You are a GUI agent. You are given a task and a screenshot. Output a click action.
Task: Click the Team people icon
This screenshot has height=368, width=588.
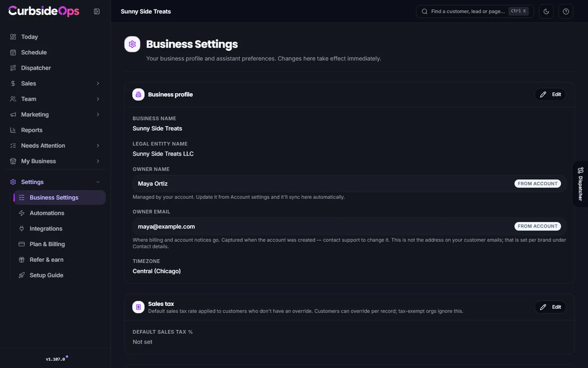click(x=13, y=99)
